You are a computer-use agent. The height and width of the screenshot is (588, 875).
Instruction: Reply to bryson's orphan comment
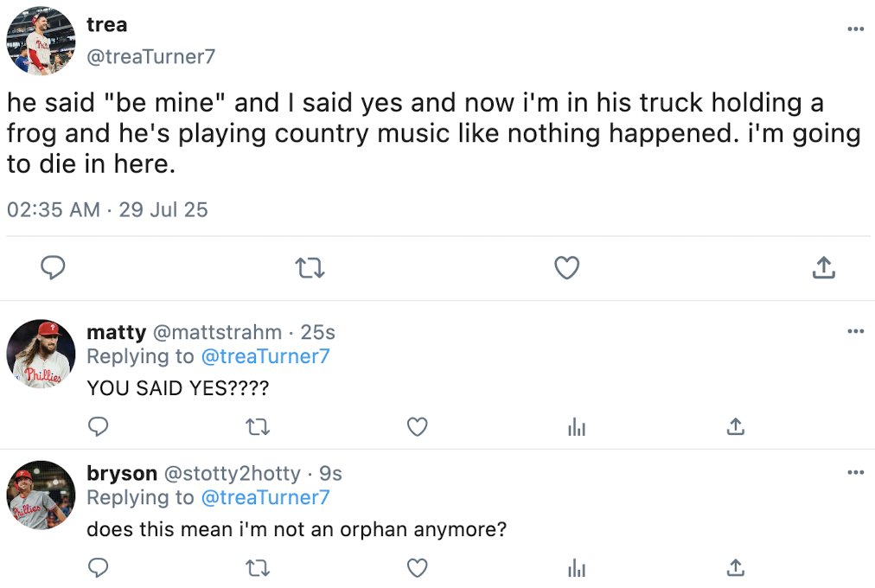tap(99, 567)
